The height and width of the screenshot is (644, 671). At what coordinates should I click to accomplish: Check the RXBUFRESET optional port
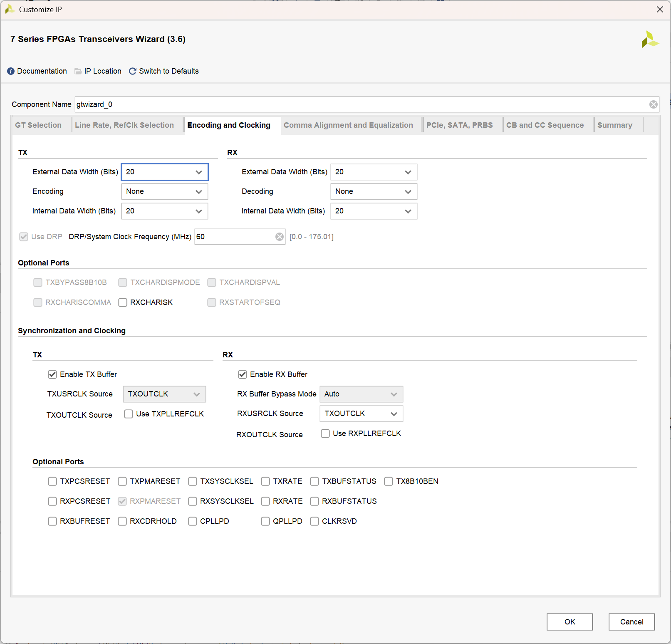pyautogui.click(x=52, y=521)
